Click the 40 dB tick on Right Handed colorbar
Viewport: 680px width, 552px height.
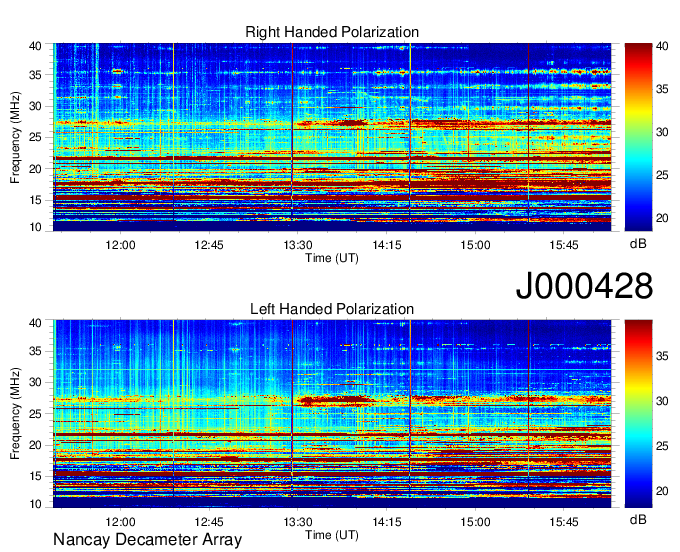662,46
